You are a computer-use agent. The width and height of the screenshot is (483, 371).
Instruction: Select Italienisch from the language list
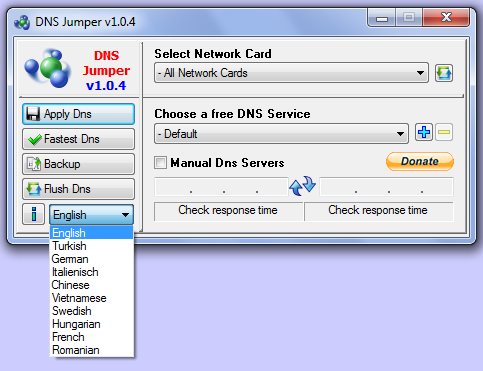click(x=91, y=272)
